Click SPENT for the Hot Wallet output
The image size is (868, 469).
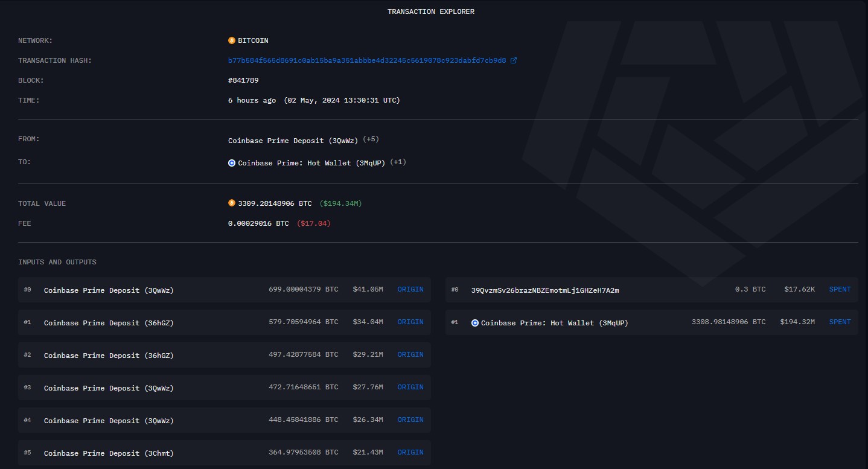(840, 322)
